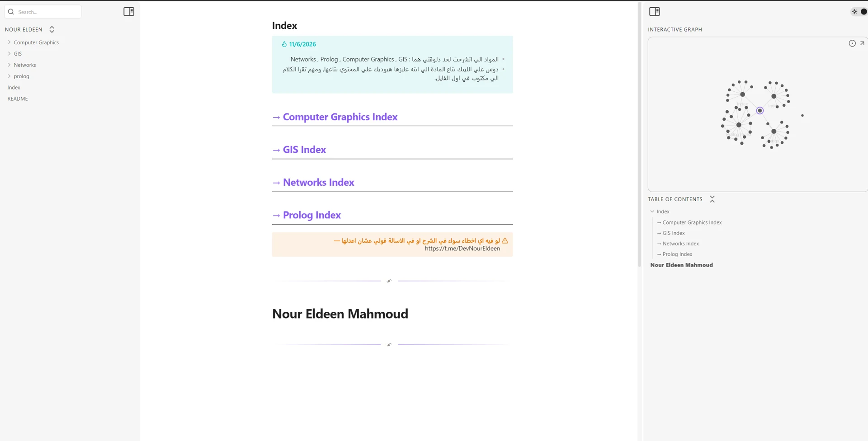Click the NOUR ELDEEN site title
Viewport: 868px width, 441px height.
point(24,29)
